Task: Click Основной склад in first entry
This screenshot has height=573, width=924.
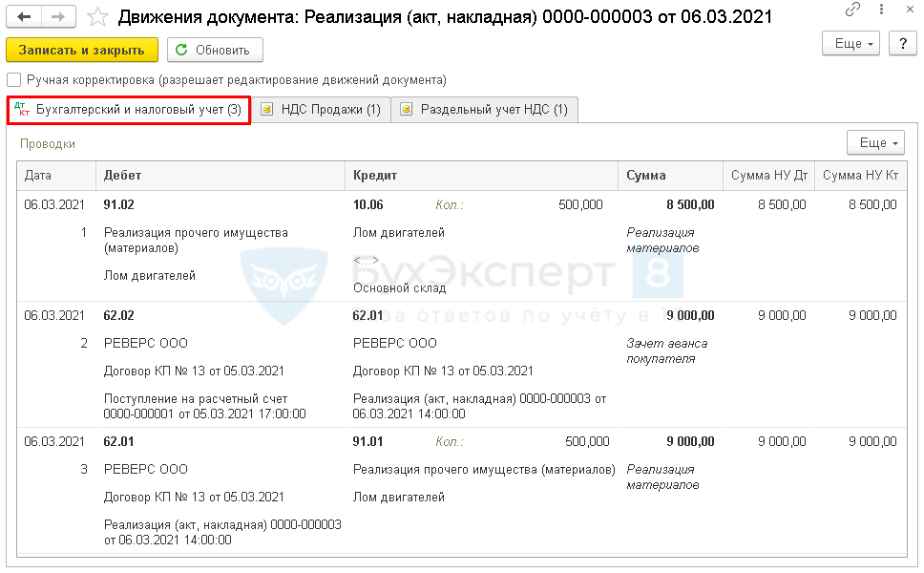Action: (x=400, y=288)
